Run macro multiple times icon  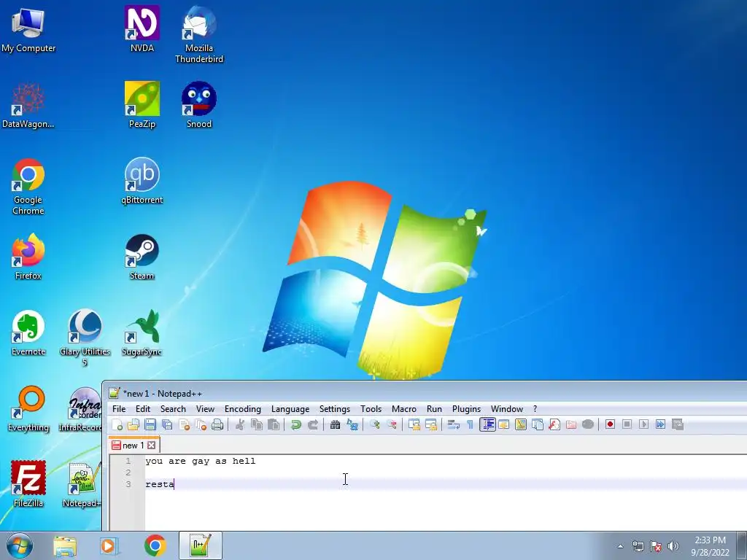pyautogui.click(x=660, y=424)
